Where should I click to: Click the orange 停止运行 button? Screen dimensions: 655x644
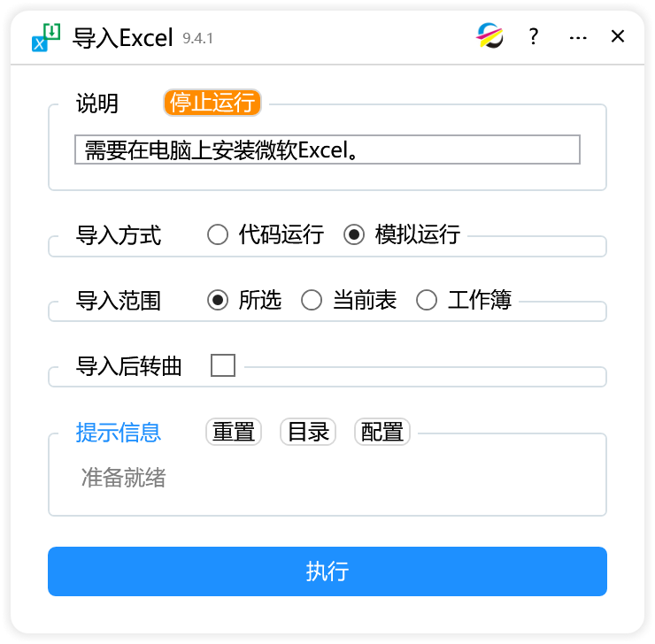click(x=212, y=103)
